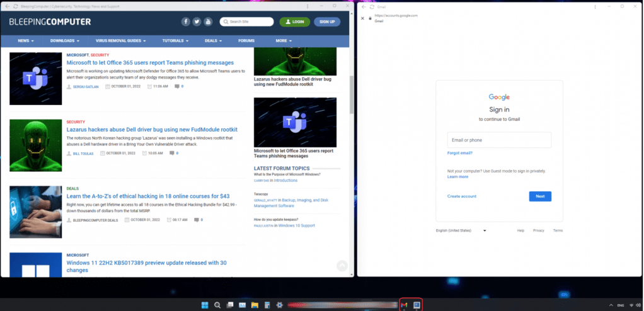Image resolution: width=644 pixels, height=311 pixels.
Task: Open article about Teams phishing messages
Action: point(150,63)
